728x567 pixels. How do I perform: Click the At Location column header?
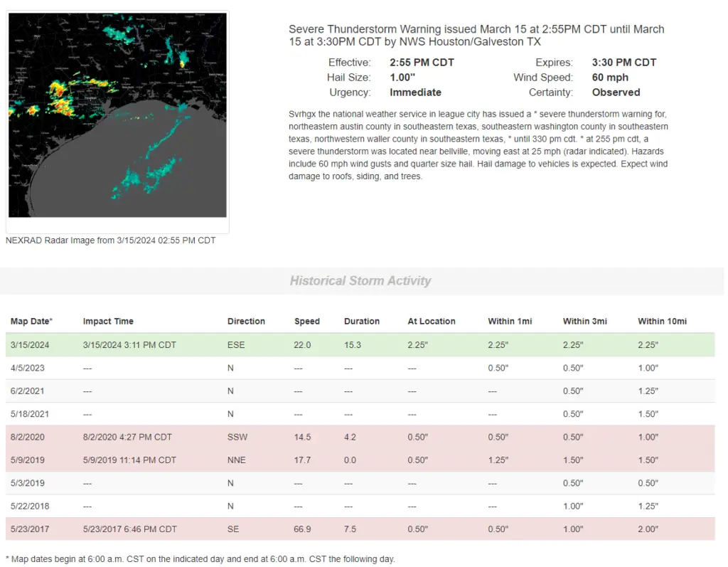(x=432, y=322)
